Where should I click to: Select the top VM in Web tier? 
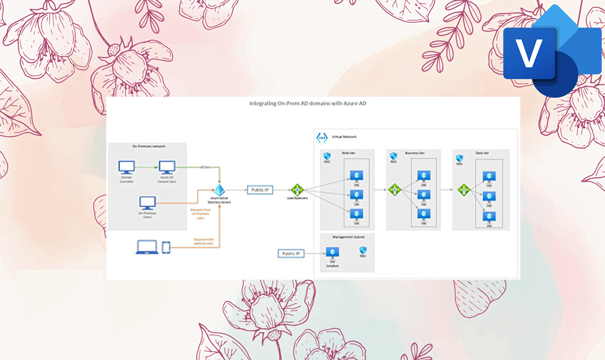[x=357, y=176]
